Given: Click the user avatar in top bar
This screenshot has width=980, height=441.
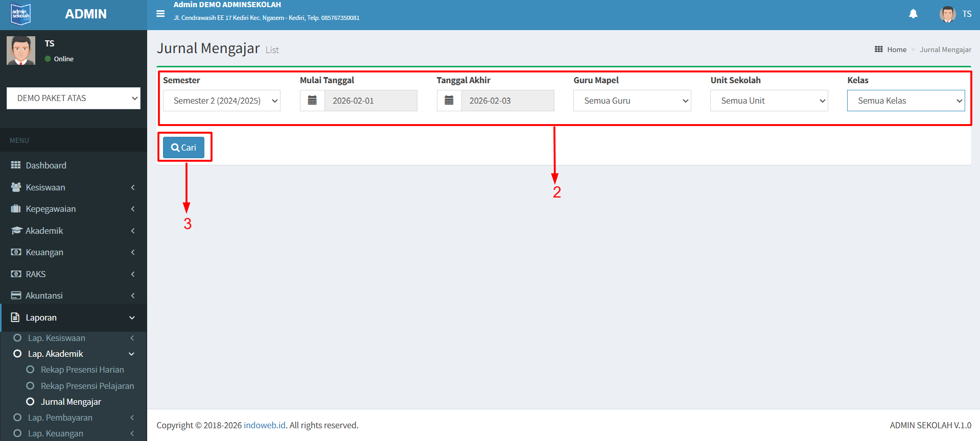Looking at the screenshot, I should (947, 14).
